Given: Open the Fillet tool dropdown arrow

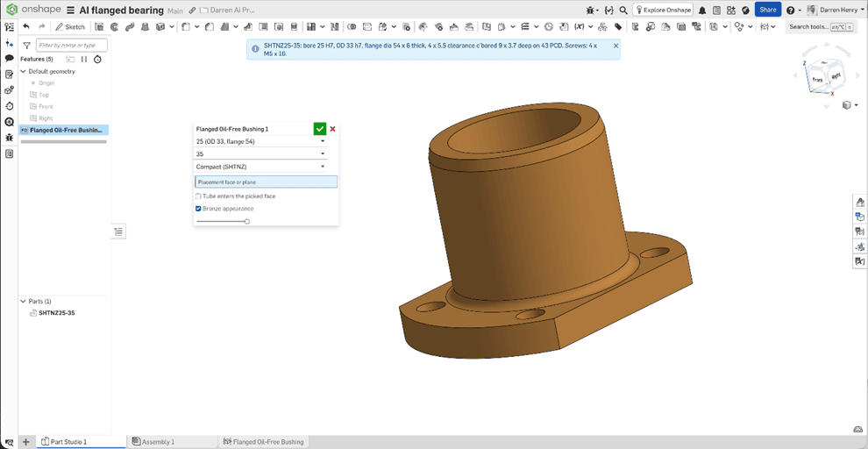Looking at the screenshot, I should 196,26.
